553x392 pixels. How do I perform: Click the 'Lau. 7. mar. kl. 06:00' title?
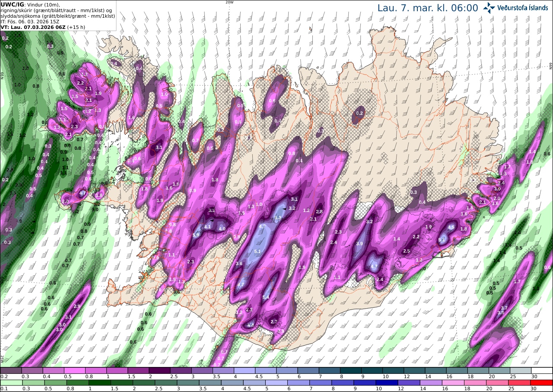[428, 8]
